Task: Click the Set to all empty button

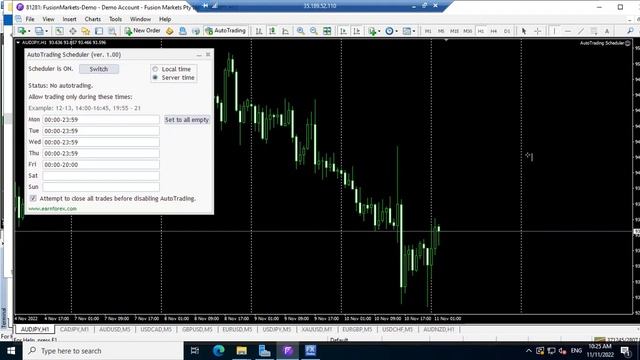Action: pos(187,120)
